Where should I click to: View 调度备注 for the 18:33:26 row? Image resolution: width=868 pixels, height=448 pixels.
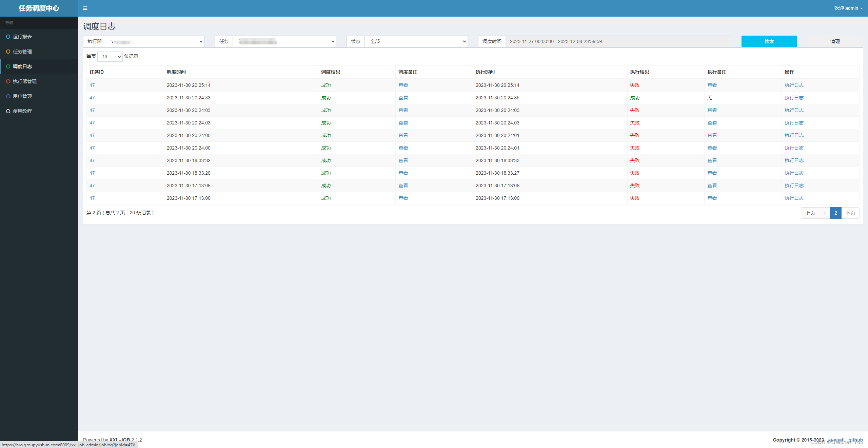pos(403,173)
